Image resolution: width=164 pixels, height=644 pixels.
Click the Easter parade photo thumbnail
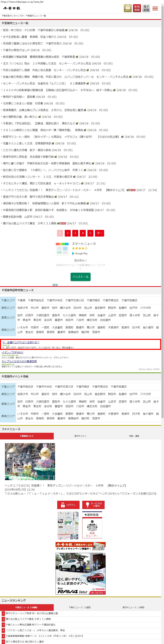pos(30,461)
